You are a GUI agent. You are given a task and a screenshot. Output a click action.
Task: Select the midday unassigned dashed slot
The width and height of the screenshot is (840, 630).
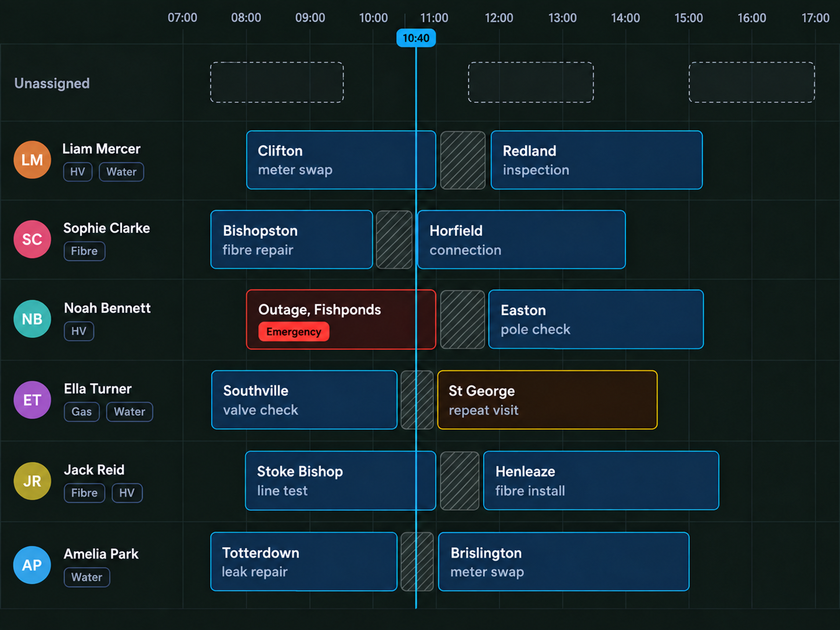(x=531, y=82)
